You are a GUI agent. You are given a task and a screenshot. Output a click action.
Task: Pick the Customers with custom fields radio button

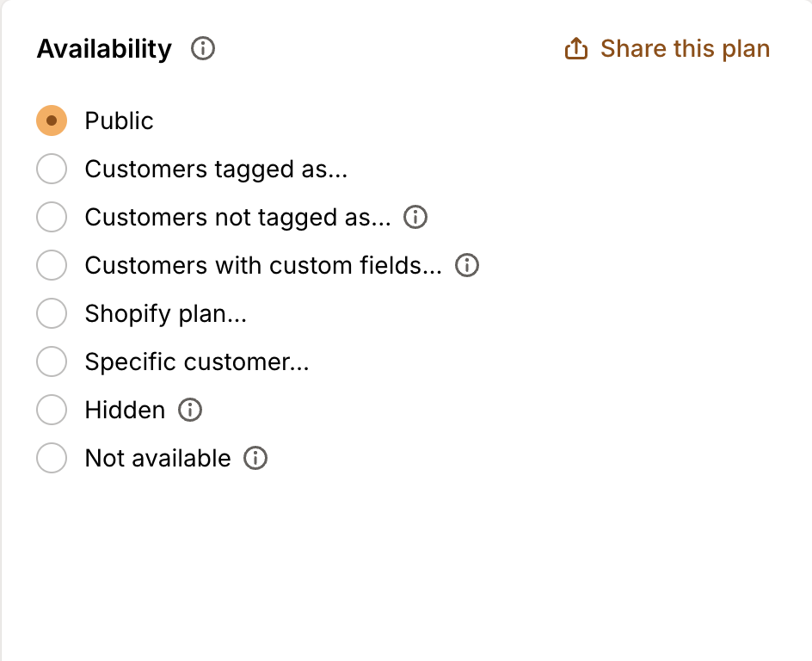pos(52,266)
